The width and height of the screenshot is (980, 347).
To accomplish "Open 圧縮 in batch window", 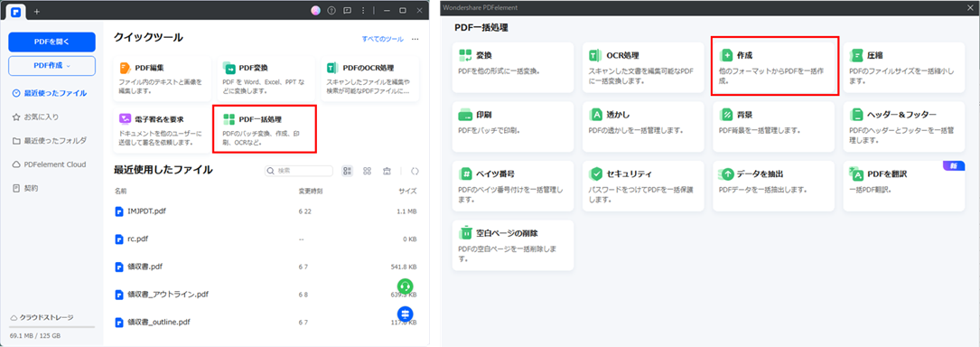I will click(904, 68).
